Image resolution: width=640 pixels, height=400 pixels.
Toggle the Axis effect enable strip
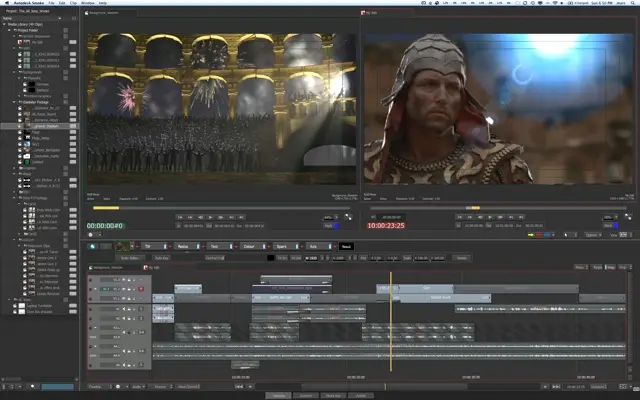pyautogui.click(x=330, y=246)
